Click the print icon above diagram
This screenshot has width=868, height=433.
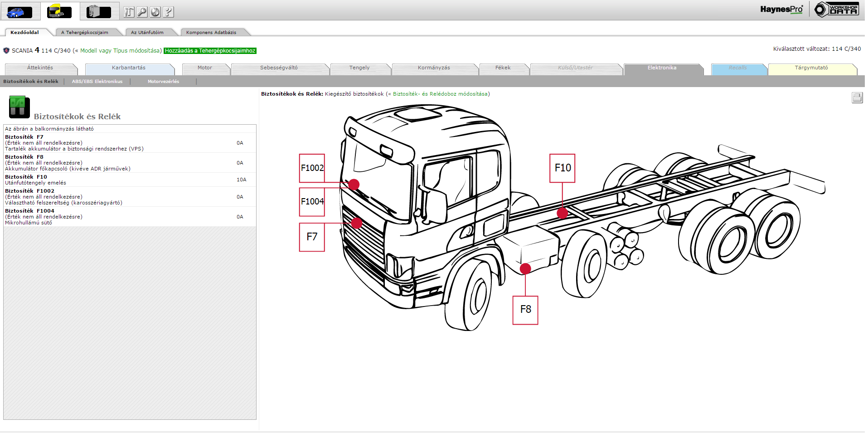857,97
